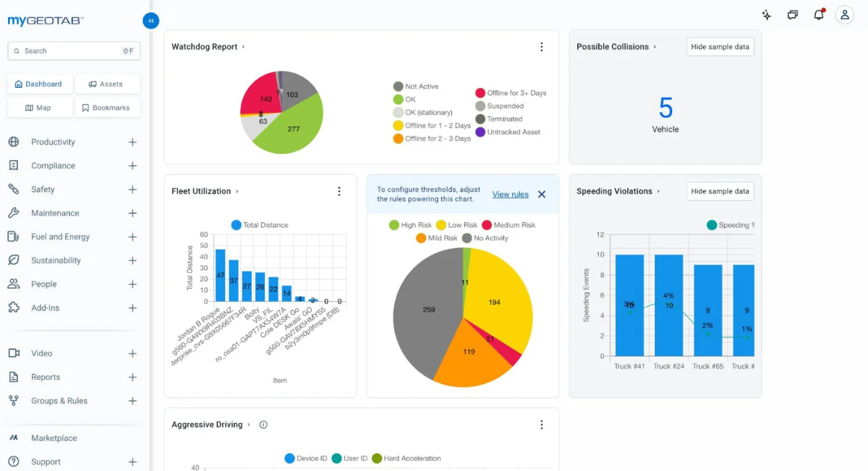
Task: Click the Support question mark icon
Action: coord(14,462)
